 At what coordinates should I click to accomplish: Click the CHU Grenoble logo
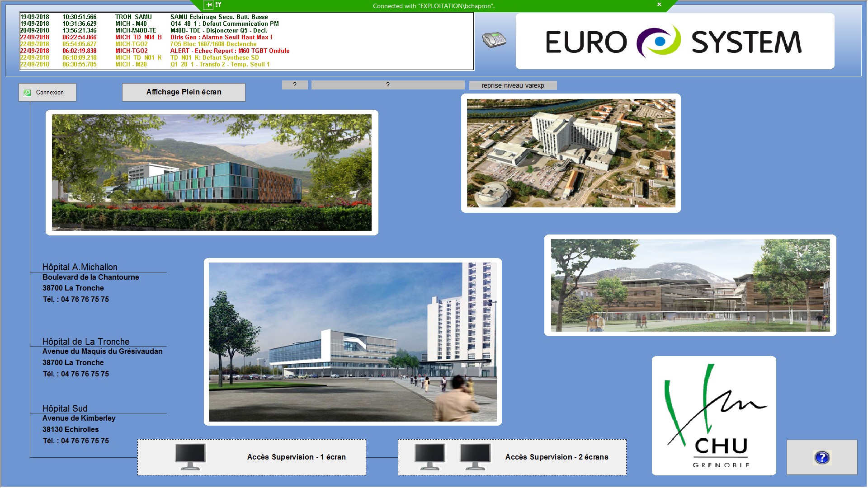click(713, 416)
